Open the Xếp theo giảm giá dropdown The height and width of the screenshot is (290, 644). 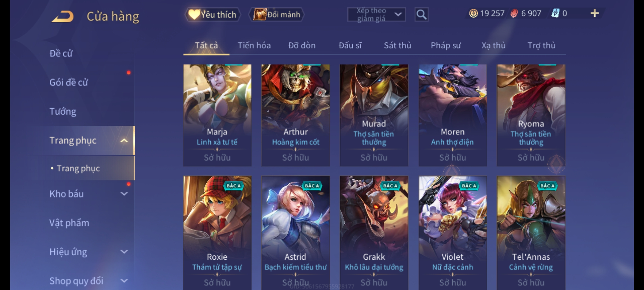click(x=376, y=15)
